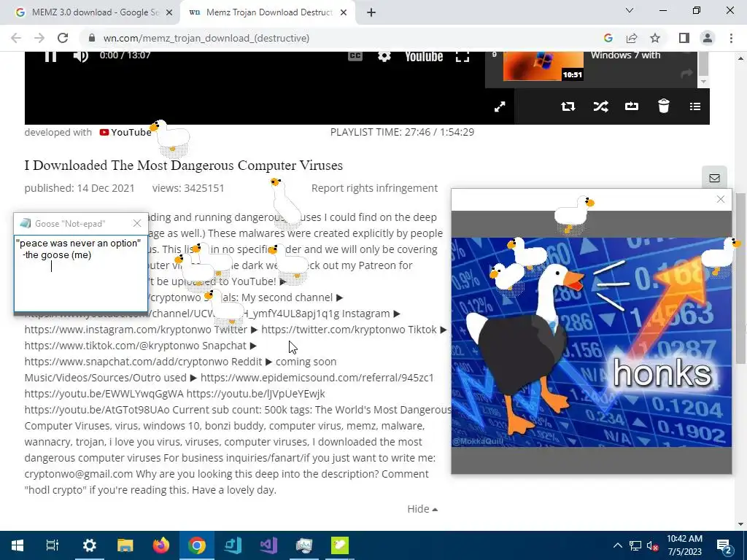Image resolution: width=747 pixels, height=560 pixels.
Task: Click inside the Goose Not-epad text area
Action: pos(81,273)
